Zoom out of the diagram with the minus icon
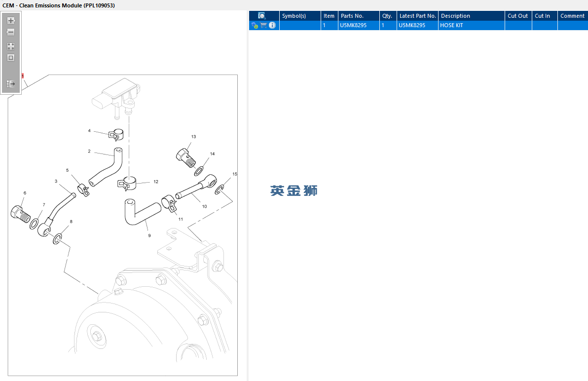 [x=11, y=32]
